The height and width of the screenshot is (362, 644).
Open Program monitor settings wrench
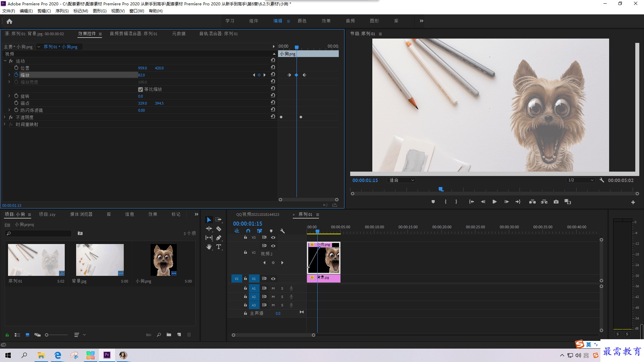click(602, 180)
